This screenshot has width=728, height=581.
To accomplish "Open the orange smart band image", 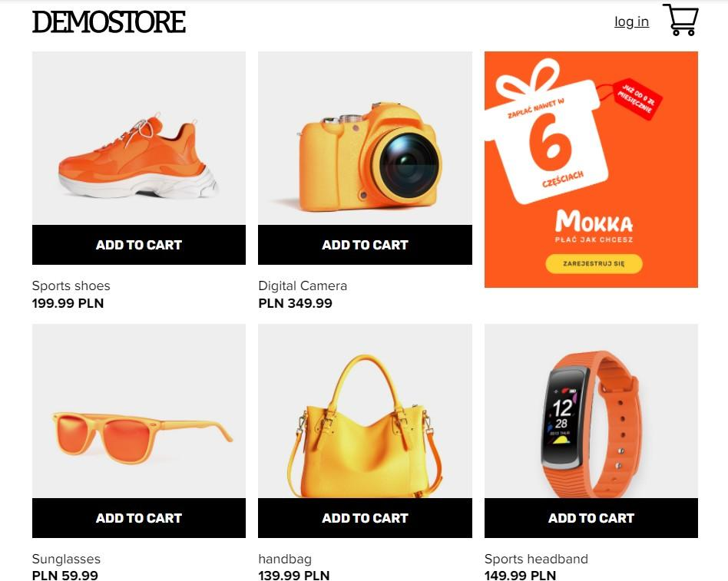I will [x=591, y=411].
